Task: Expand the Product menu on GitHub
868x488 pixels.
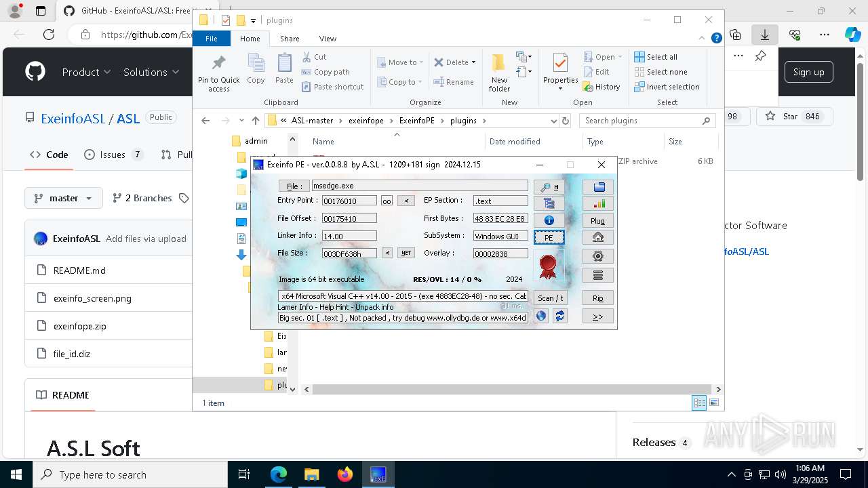Action: [x=86, y=72]
